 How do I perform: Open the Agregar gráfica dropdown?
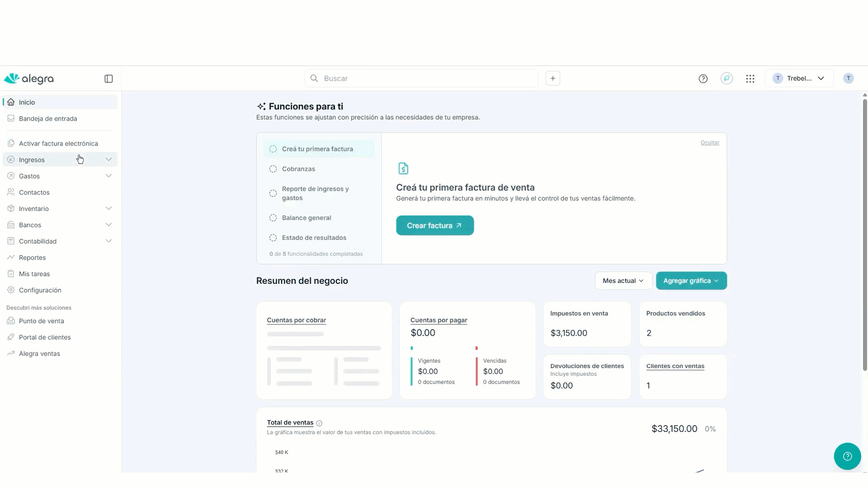pyautogui.click(x=691, y=281)
